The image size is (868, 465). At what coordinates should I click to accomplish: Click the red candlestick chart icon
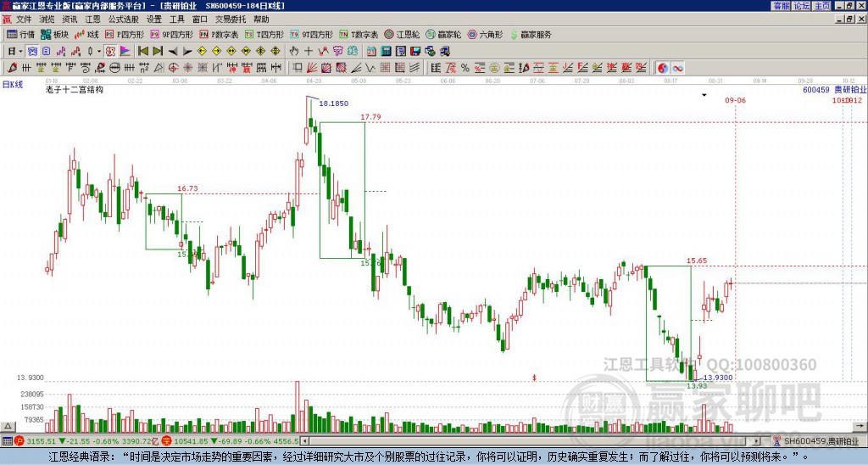(x=75, y=51)
